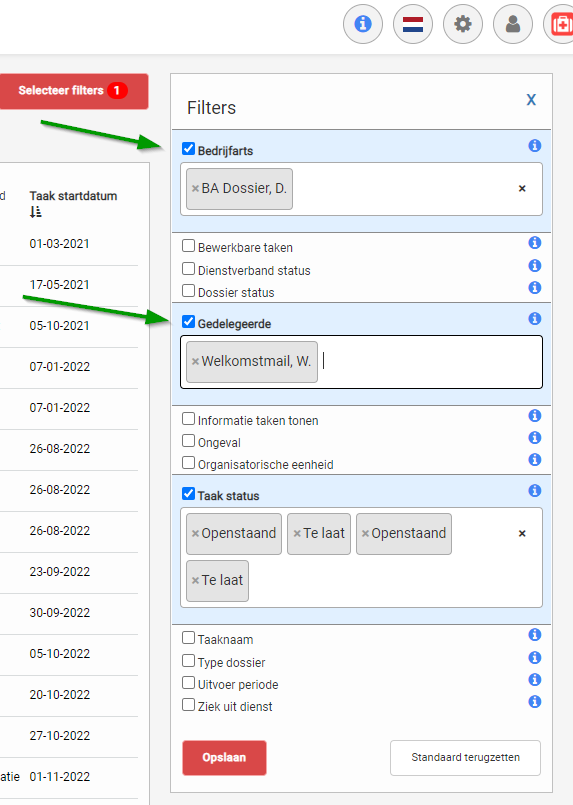573x805 pixels.
Task: Enable the Type dossier checkbox
Action: tap(188, 661)
